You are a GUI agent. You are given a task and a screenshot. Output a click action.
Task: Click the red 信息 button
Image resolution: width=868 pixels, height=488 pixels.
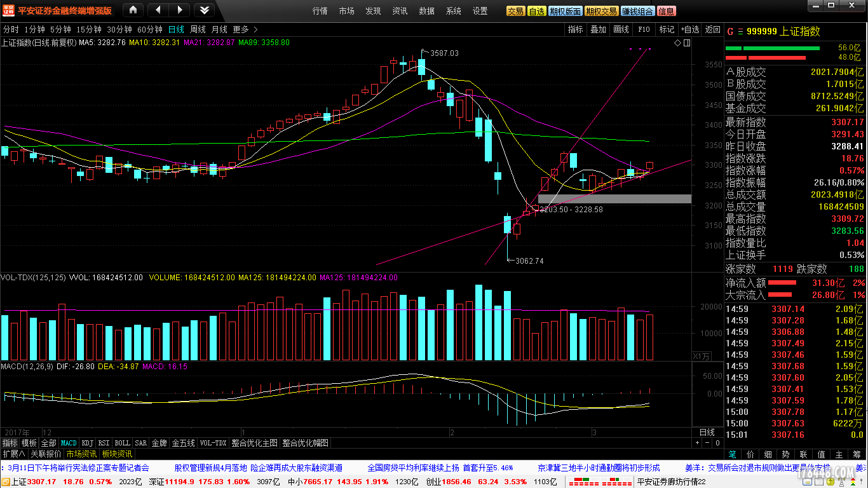pos(667,11)
